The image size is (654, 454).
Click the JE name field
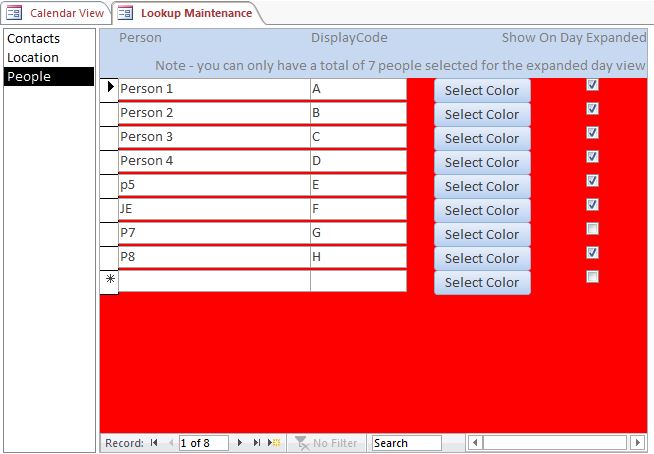(x=214, y=209)
